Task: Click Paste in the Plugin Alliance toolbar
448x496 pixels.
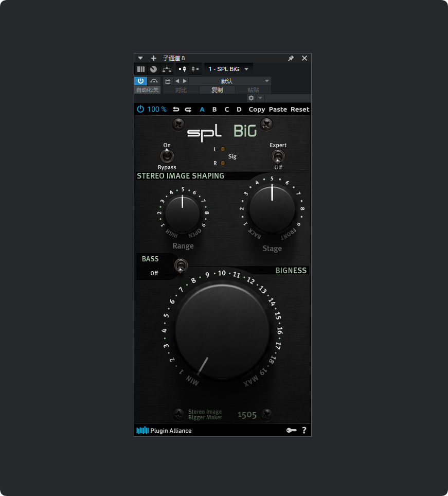Action: pyautogui.click(x=278, y=110)
